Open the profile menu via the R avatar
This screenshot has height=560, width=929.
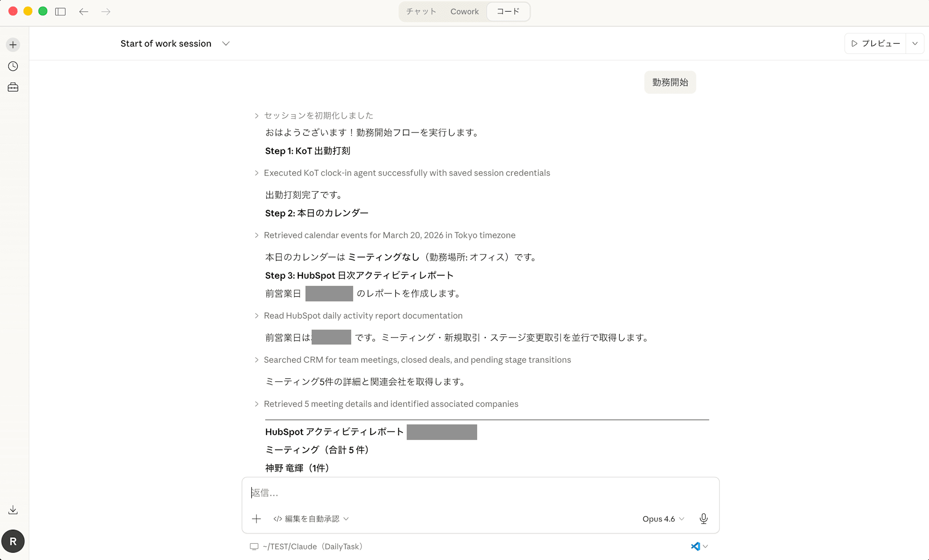[13, 541]
